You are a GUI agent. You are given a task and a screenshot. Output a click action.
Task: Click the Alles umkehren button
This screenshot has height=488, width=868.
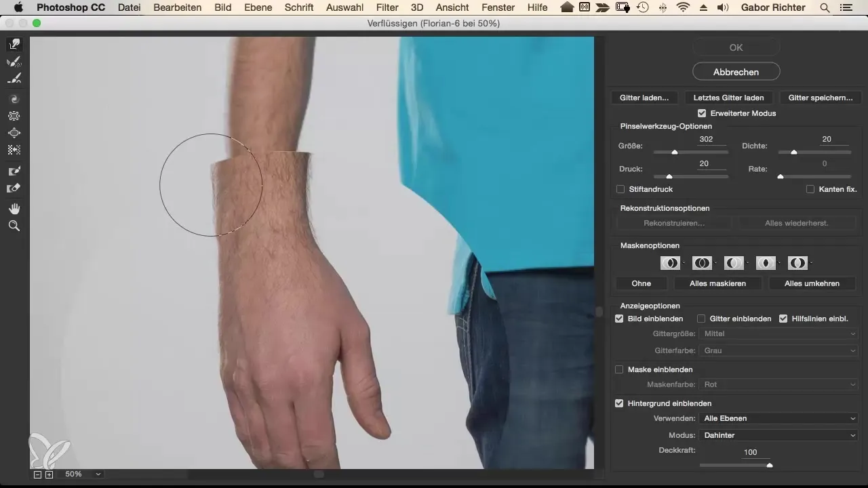coord(812,283)
